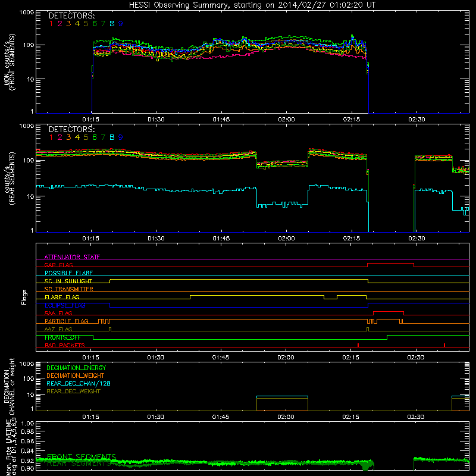Click the FRONTS OFF flag label
Screen dimensions: 476x476
pyautogui.click(x=62, y=337)
